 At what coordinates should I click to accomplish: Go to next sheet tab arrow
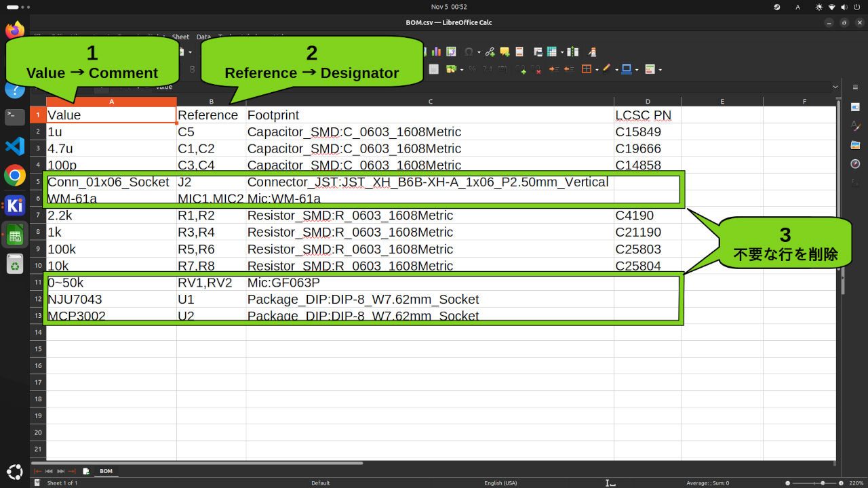(60, 471)
